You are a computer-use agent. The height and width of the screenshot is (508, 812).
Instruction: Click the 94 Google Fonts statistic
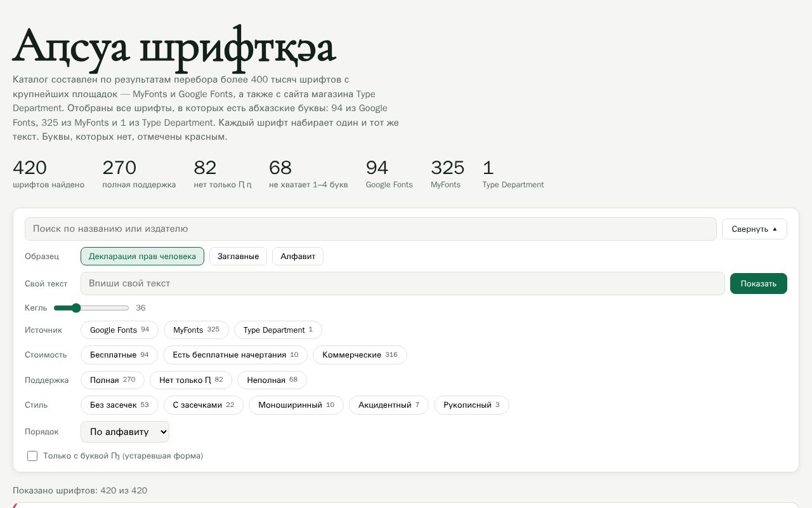click(x=389, y=173)
